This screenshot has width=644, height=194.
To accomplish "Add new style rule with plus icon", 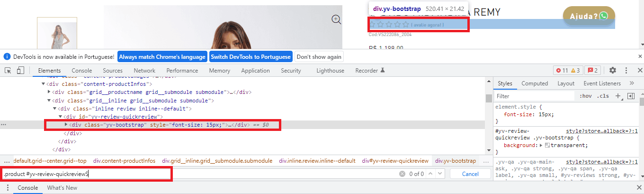I will [618, 96].
